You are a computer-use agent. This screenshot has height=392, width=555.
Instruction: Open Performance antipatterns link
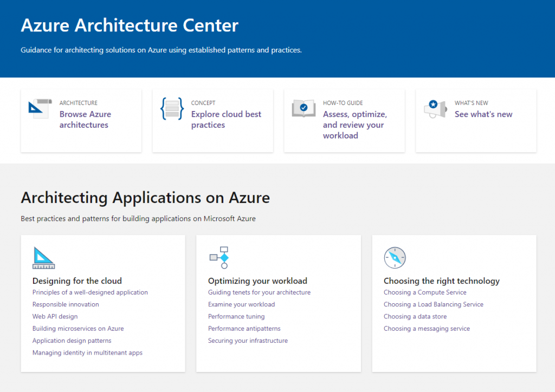[244, 328]
